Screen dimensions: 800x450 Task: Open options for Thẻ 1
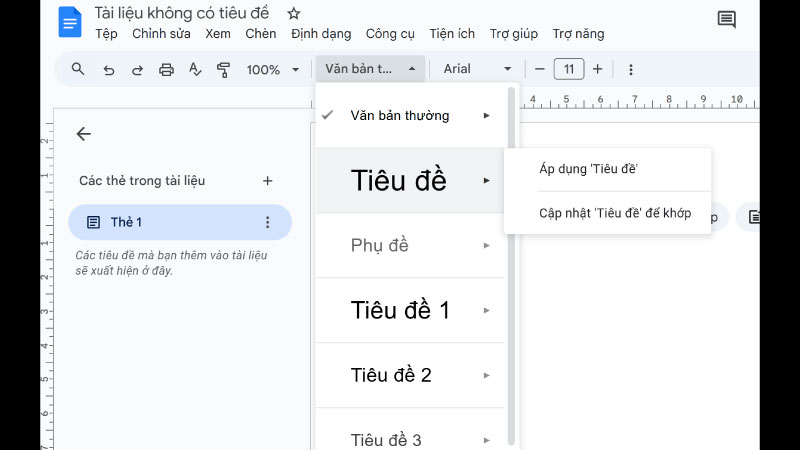click(x=267, y=222)
